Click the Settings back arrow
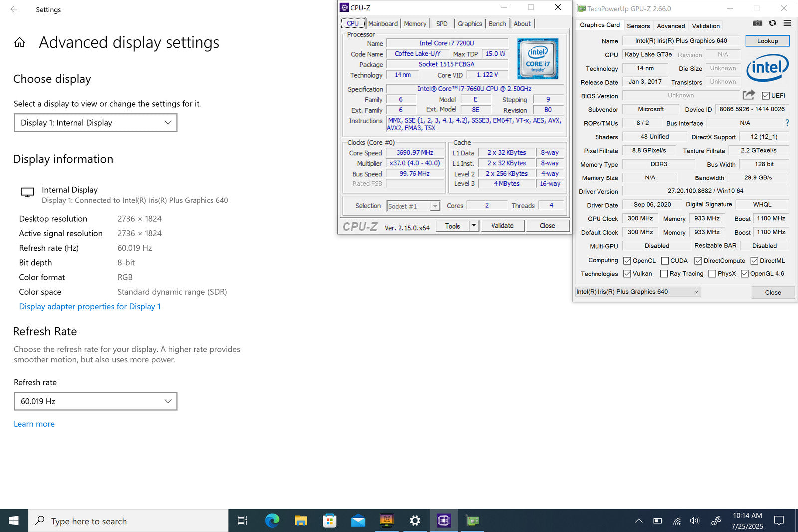The width and height of the screenshot is (798, 532). point(14,9)
